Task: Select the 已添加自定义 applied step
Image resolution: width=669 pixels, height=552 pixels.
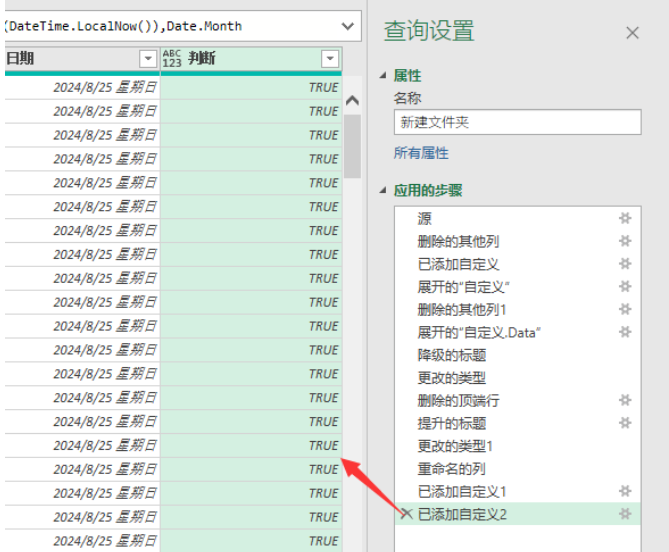Action: pyautogui.click(x=458, y=264)
